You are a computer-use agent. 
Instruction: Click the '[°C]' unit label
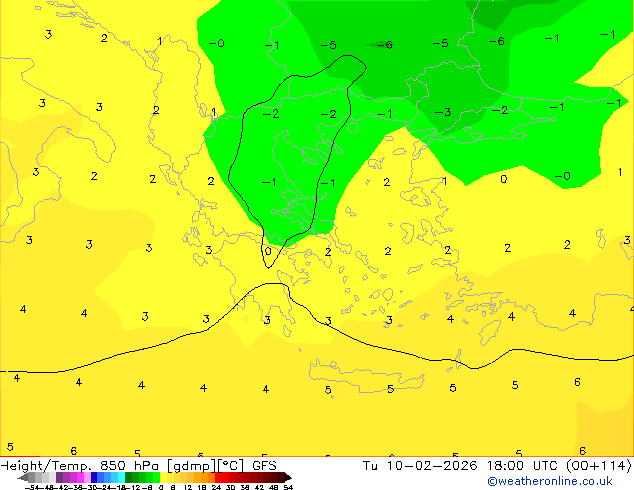tap(230, 466)
